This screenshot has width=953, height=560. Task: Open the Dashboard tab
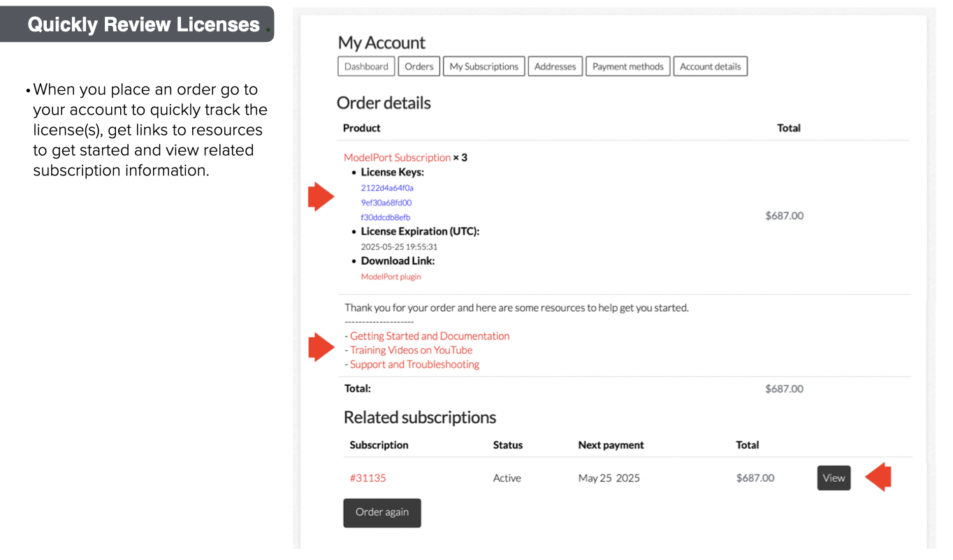point(366,66)
